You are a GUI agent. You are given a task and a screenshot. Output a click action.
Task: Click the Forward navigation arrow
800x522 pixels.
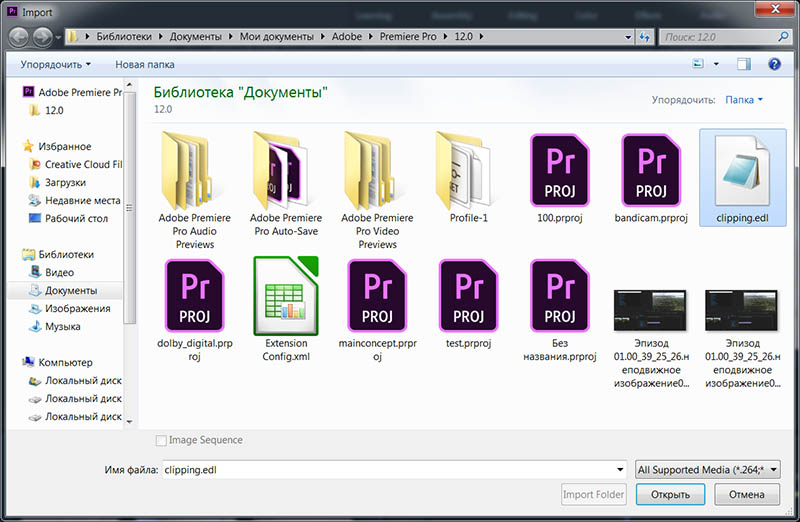(x=42, y=37)
